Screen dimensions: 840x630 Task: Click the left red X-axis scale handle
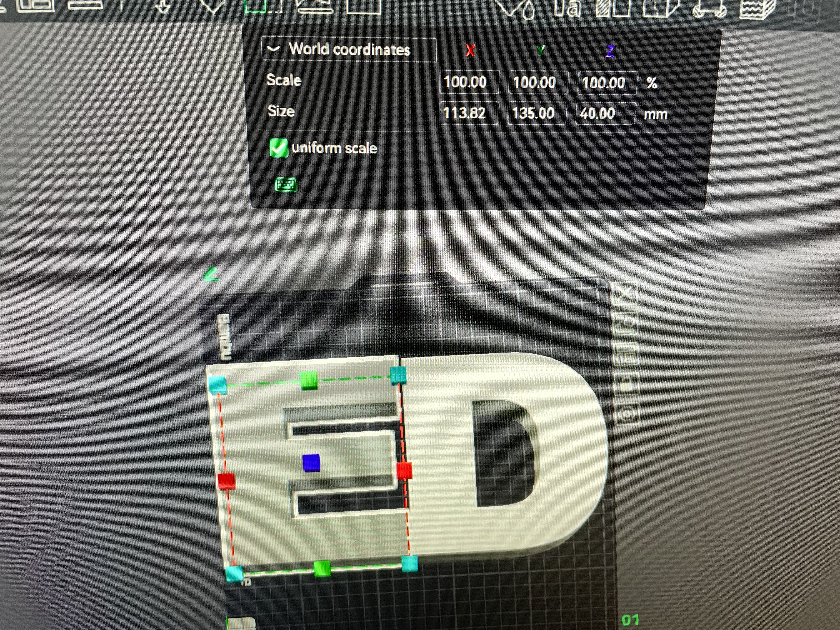(227, 481)
